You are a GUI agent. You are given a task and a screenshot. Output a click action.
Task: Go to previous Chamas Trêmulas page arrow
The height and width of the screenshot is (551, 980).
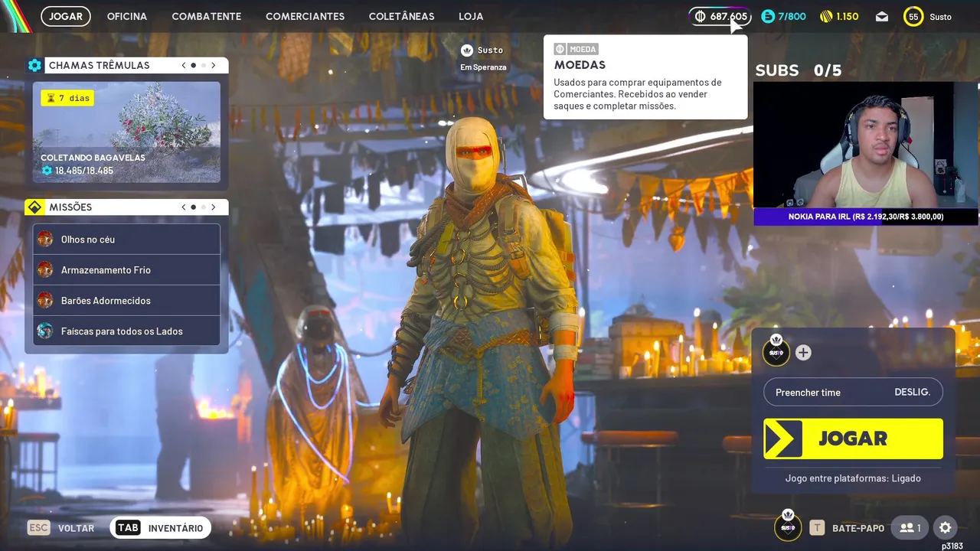click(x=184, y=65)
